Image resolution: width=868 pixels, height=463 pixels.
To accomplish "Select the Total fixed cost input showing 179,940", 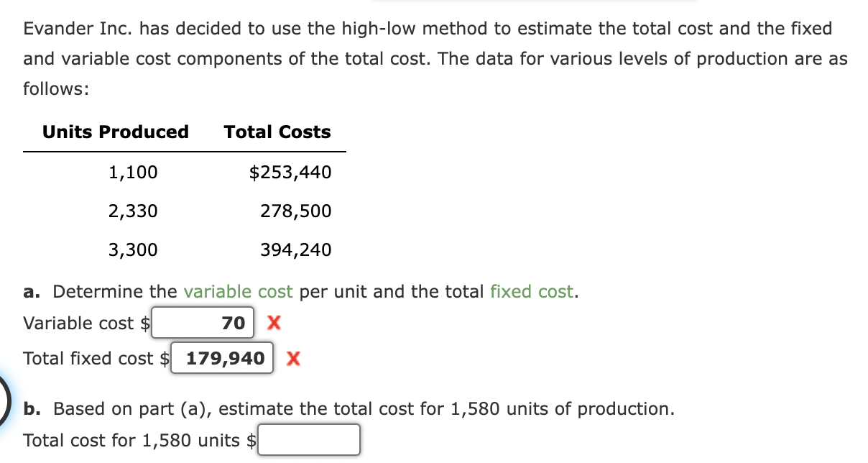I will (x=223, y=358).
